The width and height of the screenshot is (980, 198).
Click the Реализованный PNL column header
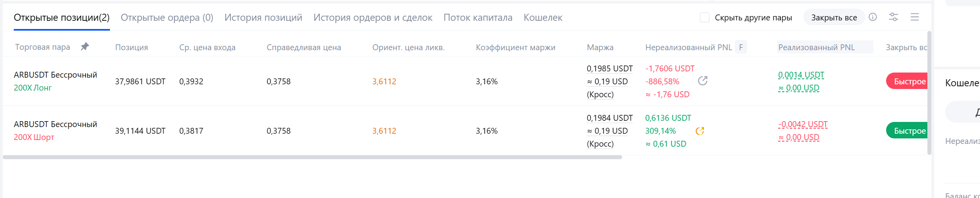point(816,47)
